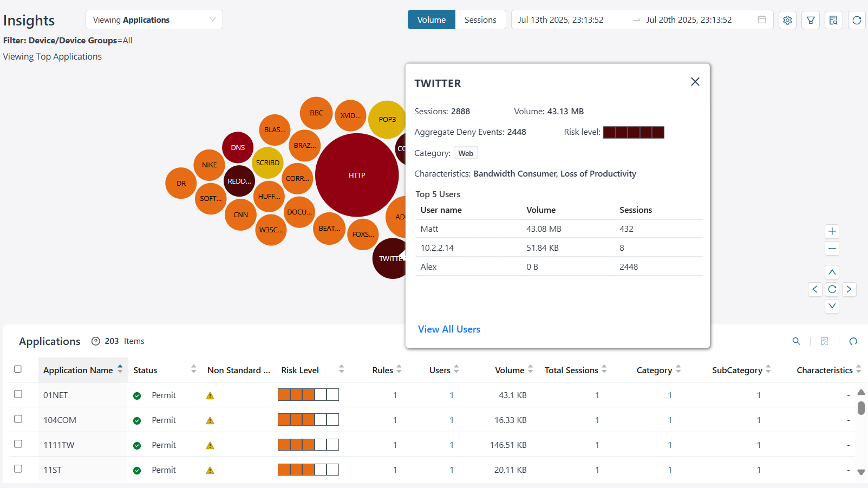This screenshot has height=488, width=868.
Task: Click the calendar icon in the date range picker
Action: (x=761, y=19)
